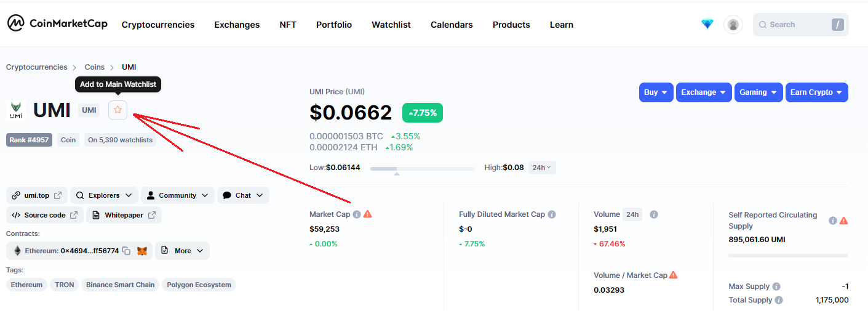868x321 pixels.
Task: Click the diamond rewards icon
Action: 707,25
